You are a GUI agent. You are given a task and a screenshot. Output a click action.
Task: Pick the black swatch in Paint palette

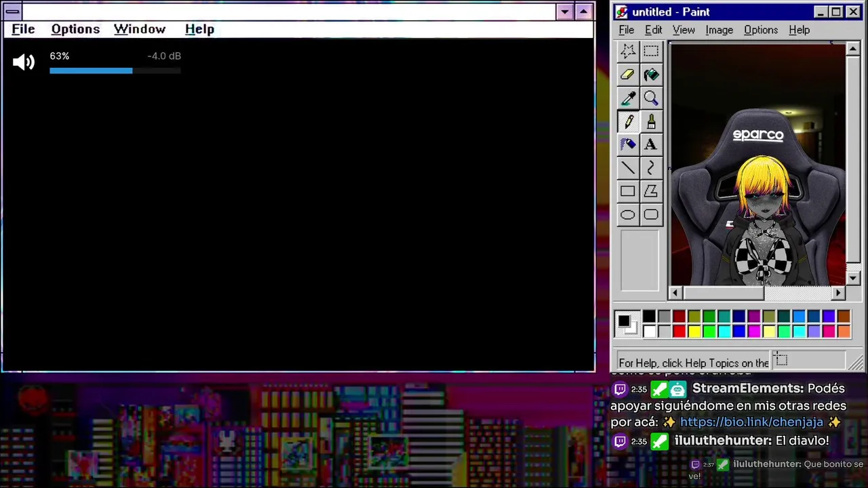649,317
